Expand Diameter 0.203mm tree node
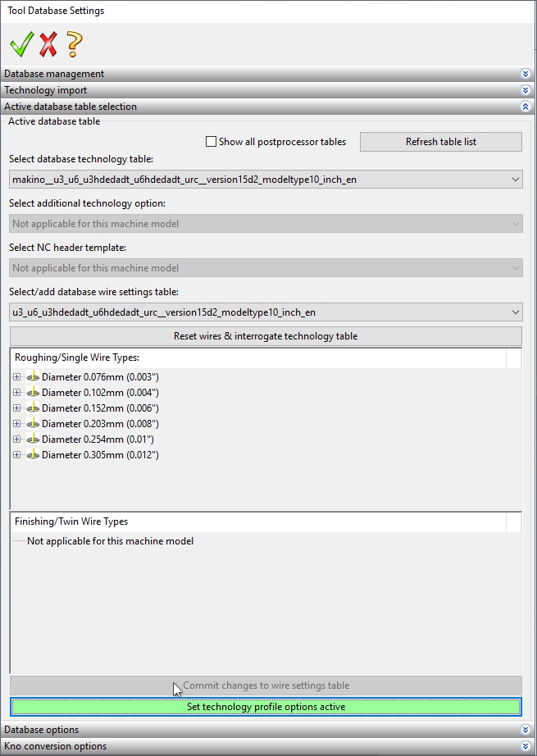The height and width of the screenshot is (756, 537). 17,424
